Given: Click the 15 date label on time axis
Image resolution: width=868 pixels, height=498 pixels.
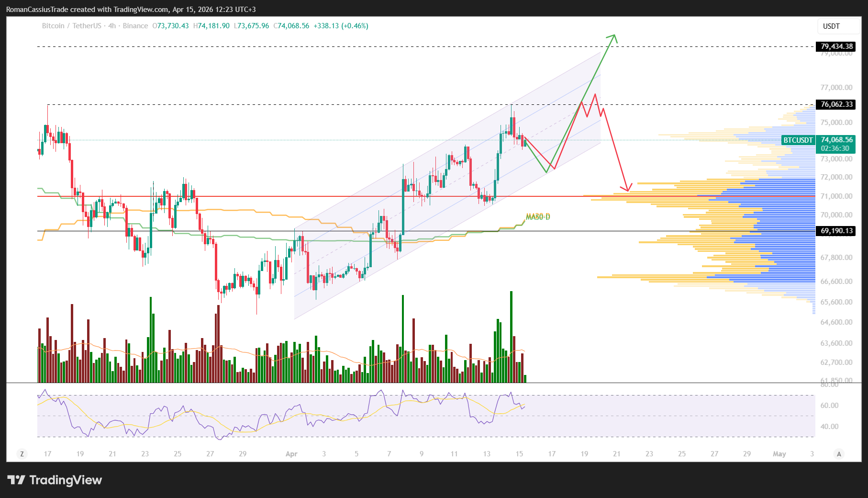Looking at the screenshot, I should (x=519, y=454).
